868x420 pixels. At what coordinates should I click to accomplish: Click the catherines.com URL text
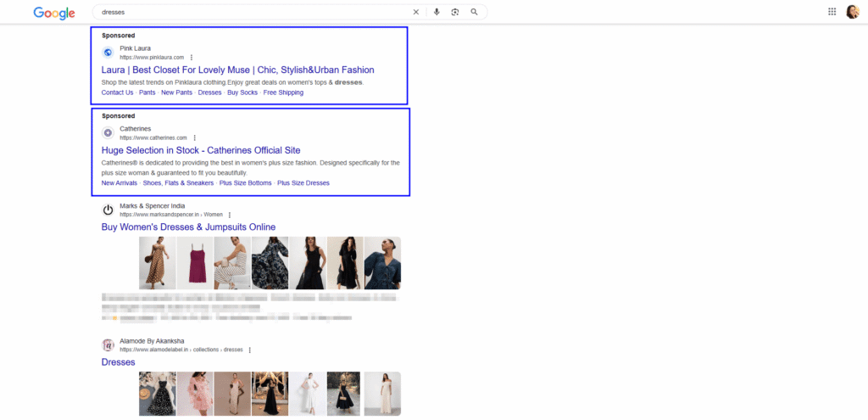(x=153, y=138)
